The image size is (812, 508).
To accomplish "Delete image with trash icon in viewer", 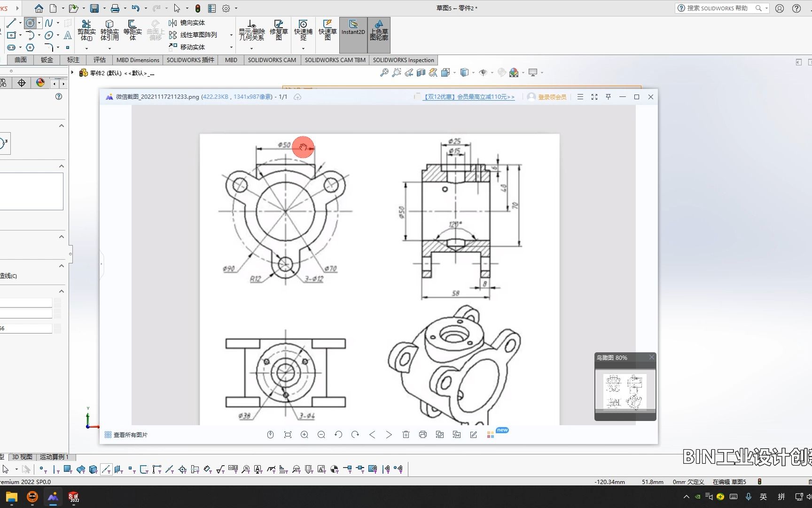I will pos(406,435).
